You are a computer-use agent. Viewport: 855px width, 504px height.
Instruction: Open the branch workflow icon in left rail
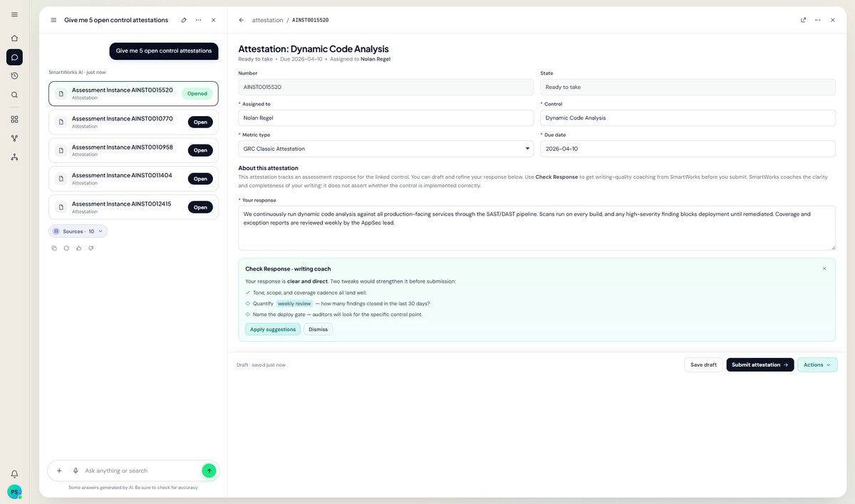pyautogui.click(x=14, y=138)
